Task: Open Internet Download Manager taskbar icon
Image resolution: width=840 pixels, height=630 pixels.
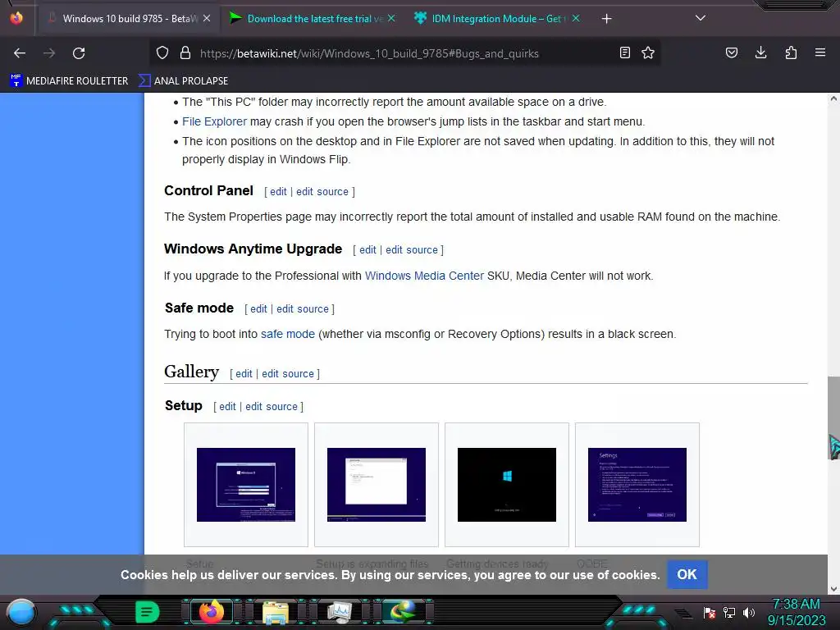Action: click(x=404, y=612)
